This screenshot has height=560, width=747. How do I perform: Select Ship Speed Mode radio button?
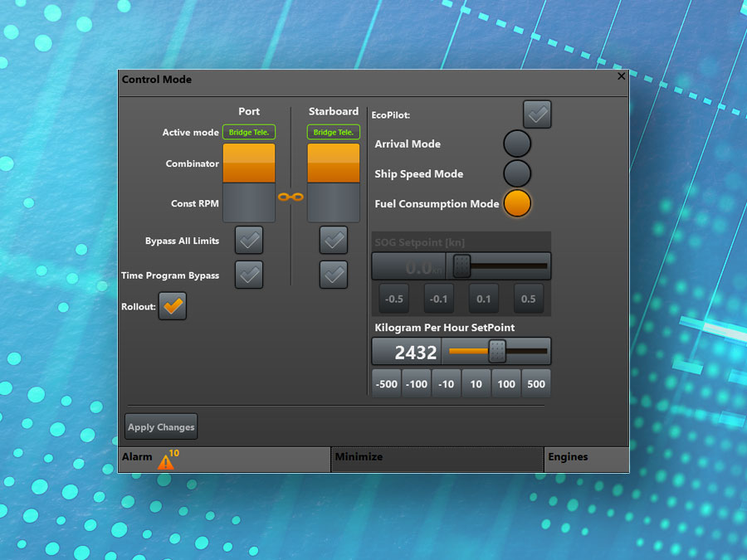(x=517, y=174)
